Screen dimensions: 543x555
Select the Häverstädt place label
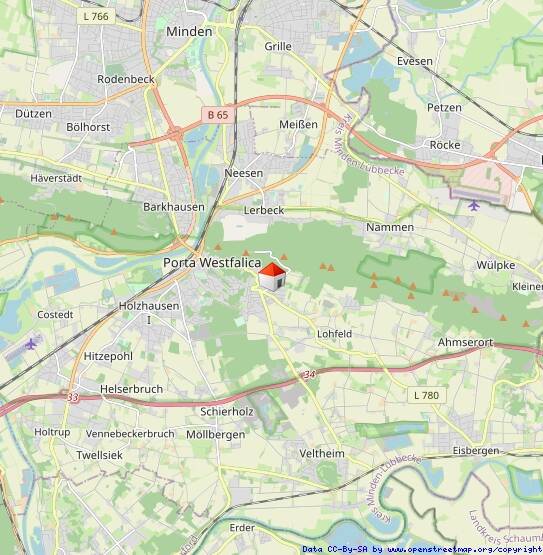click(56, 178)
